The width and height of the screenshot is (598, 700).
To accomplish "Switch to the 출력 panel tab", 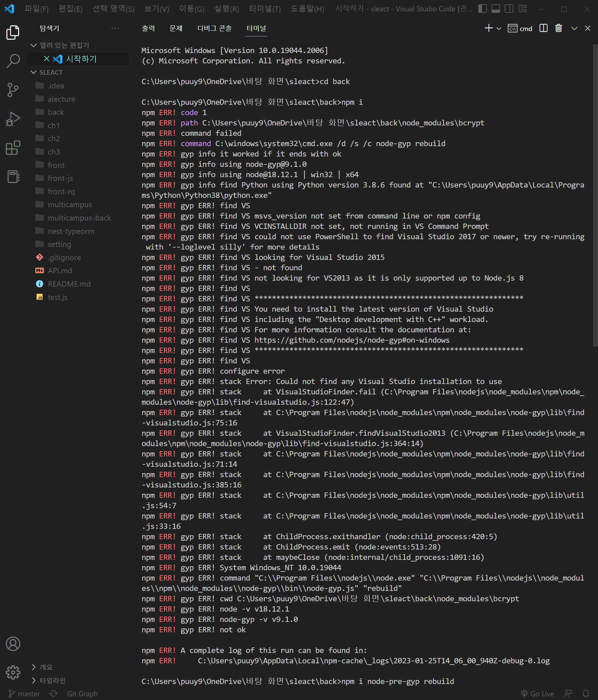I will click(148, 28).
